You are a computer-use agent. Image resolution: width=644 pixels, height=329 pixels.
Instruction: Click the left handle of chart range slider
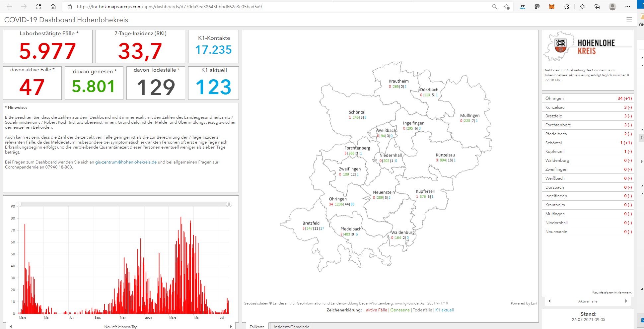(x=19, y=204)
